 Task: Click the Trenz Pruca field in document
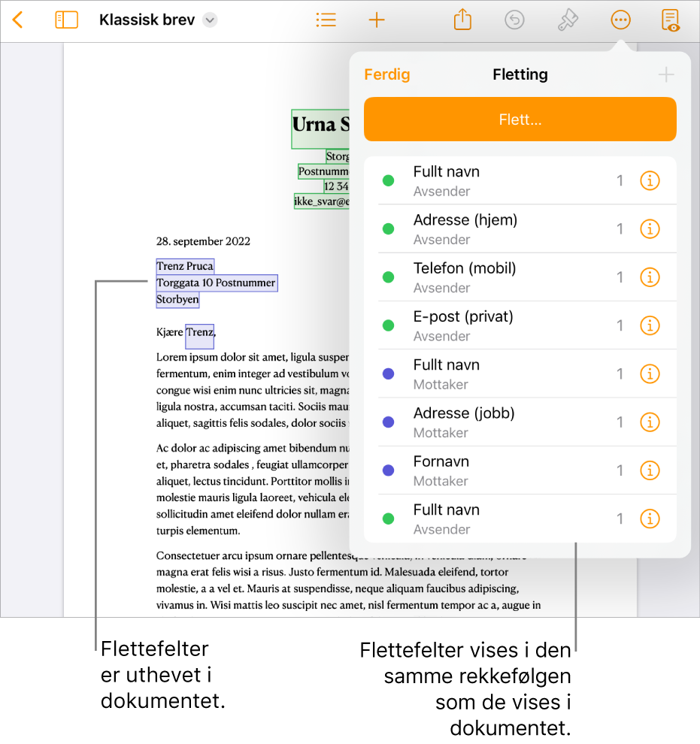pyautogui.click(x=185, y=266)
